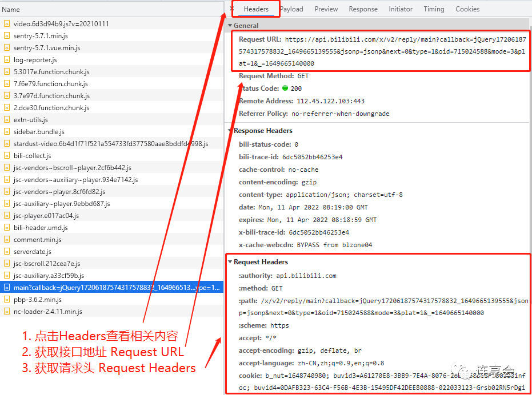Select the highlighted main?callback=jQuery request row
The width and height of the screenshot is (532, 395).
click(112, 288)
